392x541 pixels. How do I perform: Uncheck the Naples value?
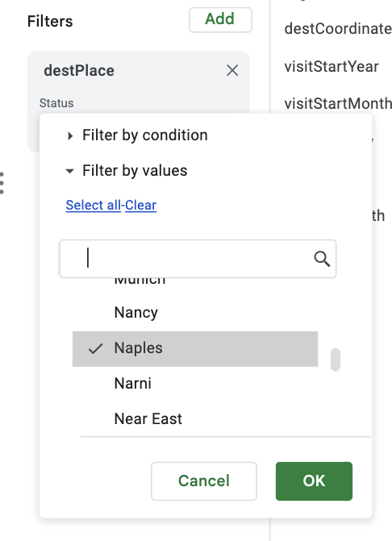(x=195, y=349)
